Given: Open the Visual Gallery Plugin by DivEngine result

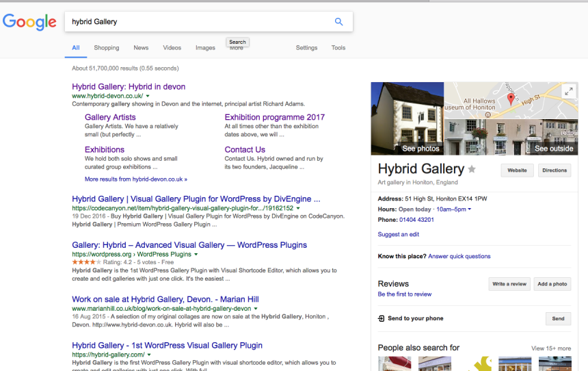Looking at the screenshot, I should pyautogui.click(x=196, y=199).
